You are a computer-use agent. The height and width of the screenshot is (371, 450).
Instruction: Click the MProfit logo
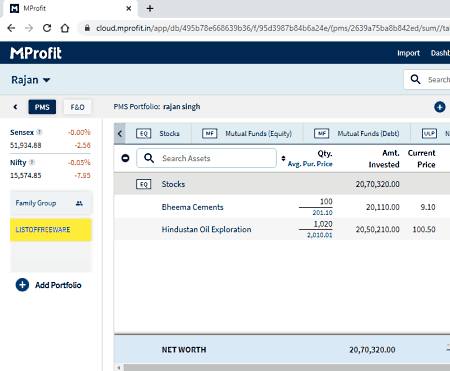[x=36, y=53]
